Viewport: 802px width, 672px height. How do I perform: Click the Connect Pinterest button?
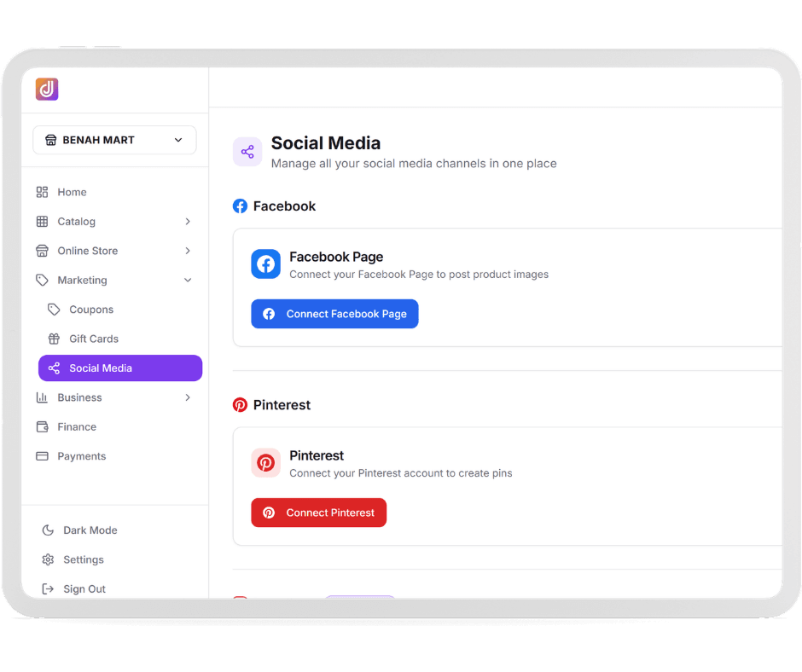[318, 513]
